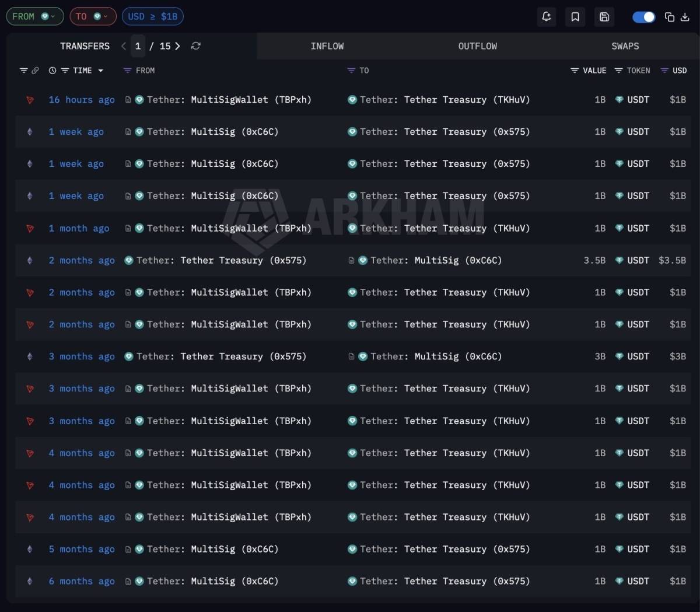Click the Tron chain icon in the 16 hours ago row
The height and width of the screenshot is (612, 700).
[30, 100]
